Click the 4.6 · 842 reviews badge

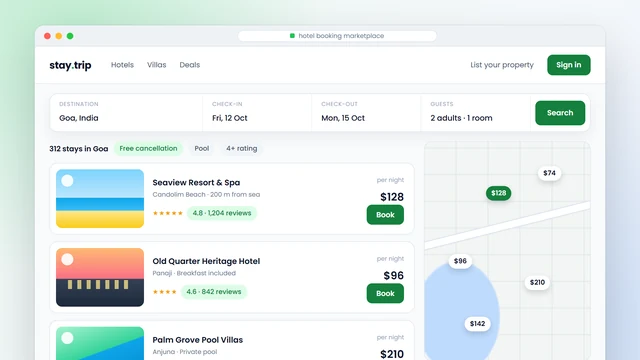(x=213, y=292)
